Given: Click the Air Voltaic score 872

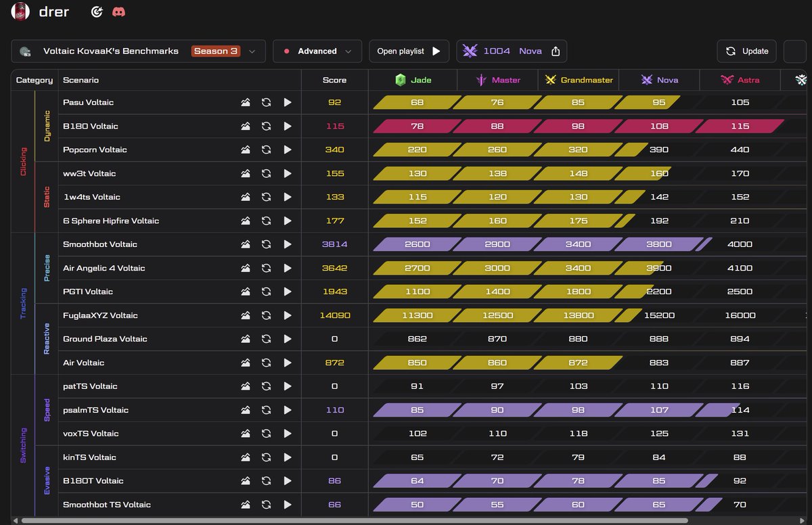Looking at the screenshot, I should point(334,363).
